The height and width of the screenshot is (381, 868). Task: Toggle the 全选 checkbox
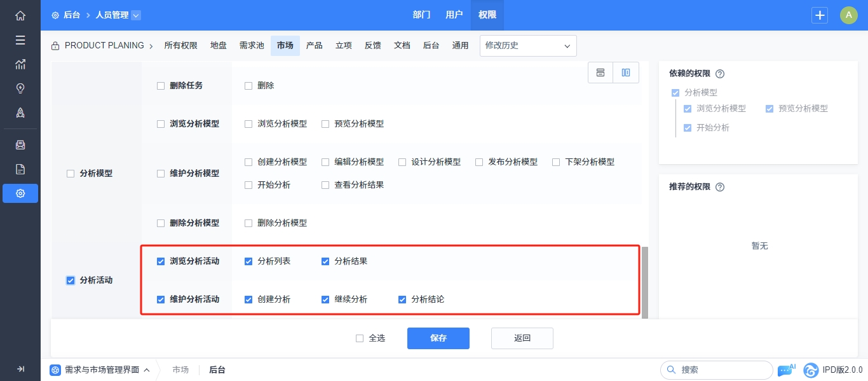coord(360,338)
